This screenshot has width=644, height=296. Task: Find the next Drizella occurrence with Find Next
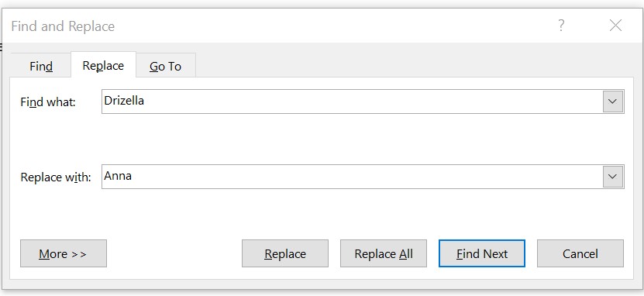click(x=482, y=253)
